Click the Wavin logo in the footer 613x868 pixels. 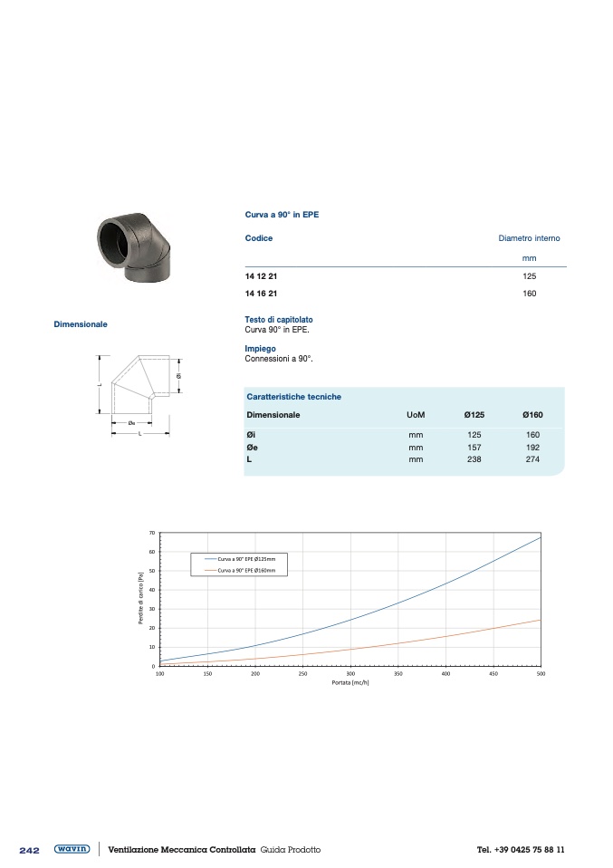coord(72,850)
